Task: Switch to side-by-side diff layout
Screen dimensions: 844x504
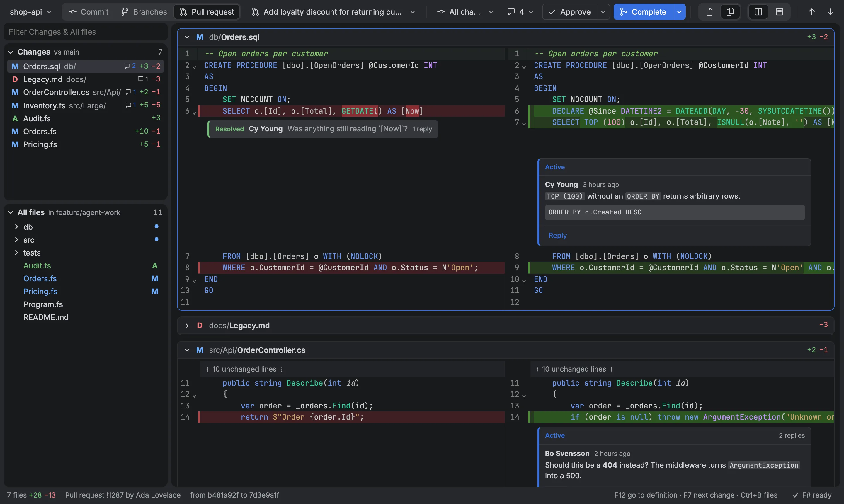Action: click(758, 12)
